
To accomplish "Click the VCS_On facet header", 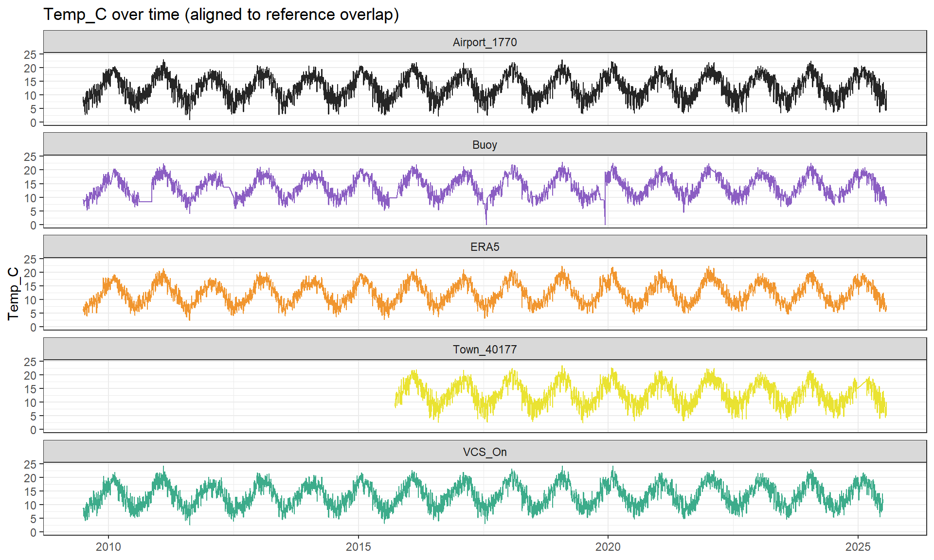I will 485,452.
